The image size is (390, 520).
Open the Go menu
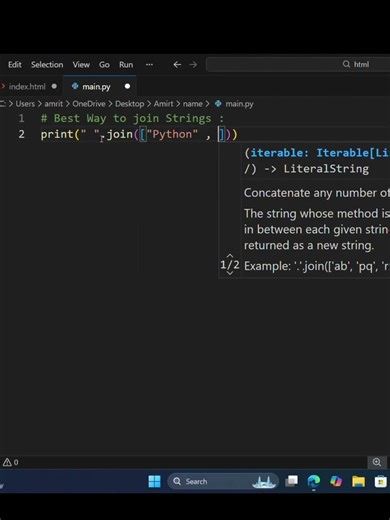(104, 65)
